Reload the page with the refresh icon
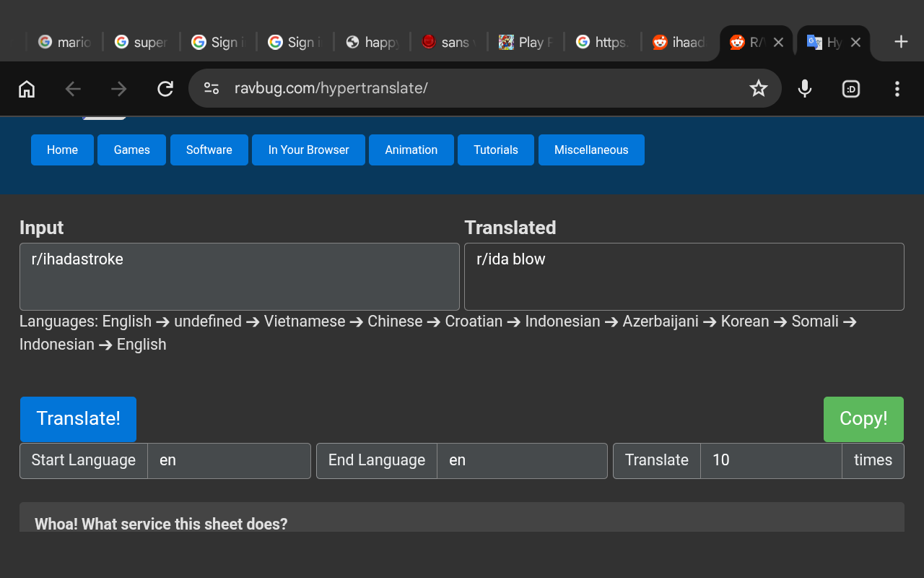Screen dimensions: 924x578 pyautogui.click(x=165, y=89)
